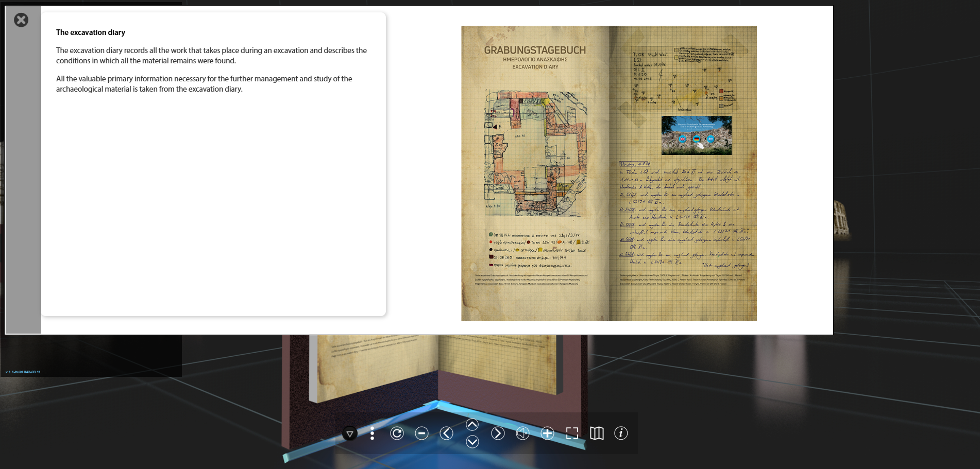
Task: Click the Greek flag in diary photo
Action: [x=711, y=139]
